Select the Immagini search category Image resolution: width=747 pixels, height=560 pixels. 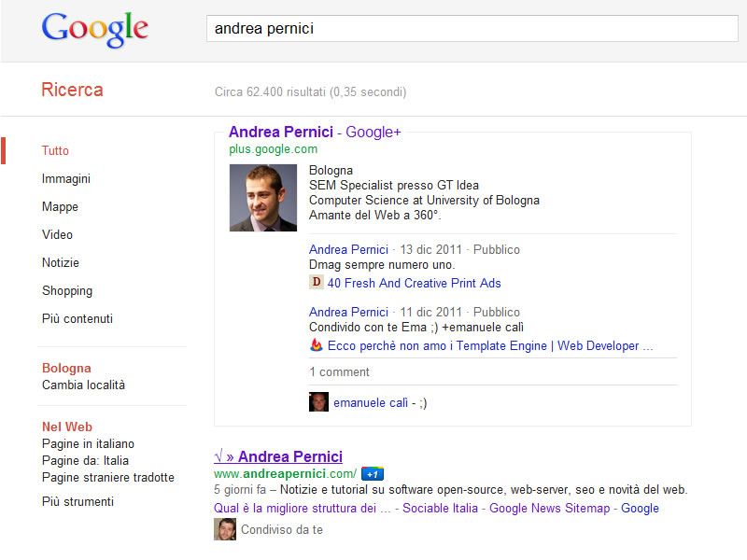click(x=66, y=178)
